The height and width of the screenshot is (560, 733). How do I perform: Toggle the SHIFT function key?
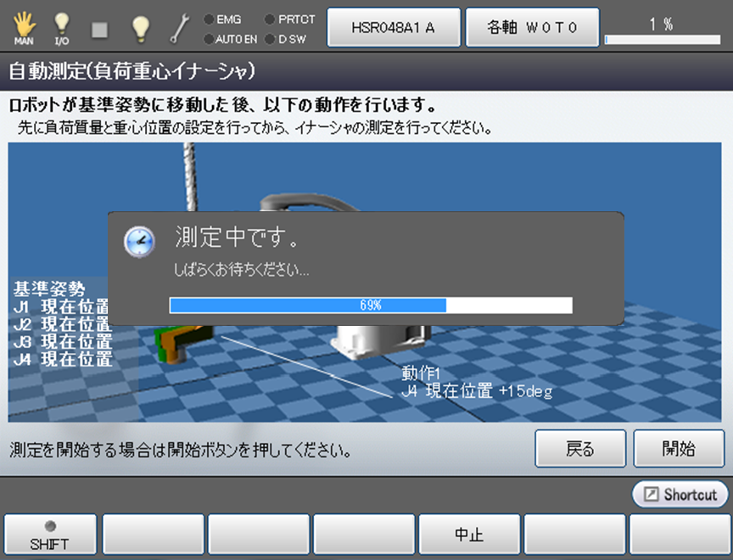[49, 535]
